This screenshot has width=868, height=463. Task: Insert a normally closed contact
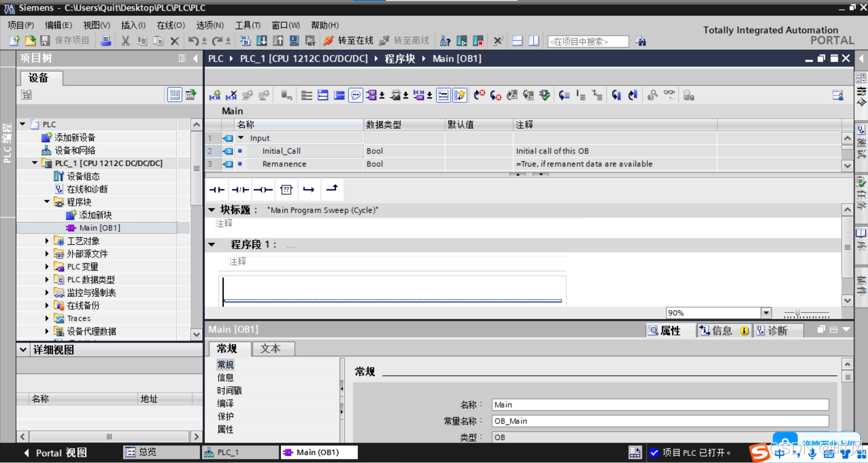pyautogui.click(x=240, y=190)
